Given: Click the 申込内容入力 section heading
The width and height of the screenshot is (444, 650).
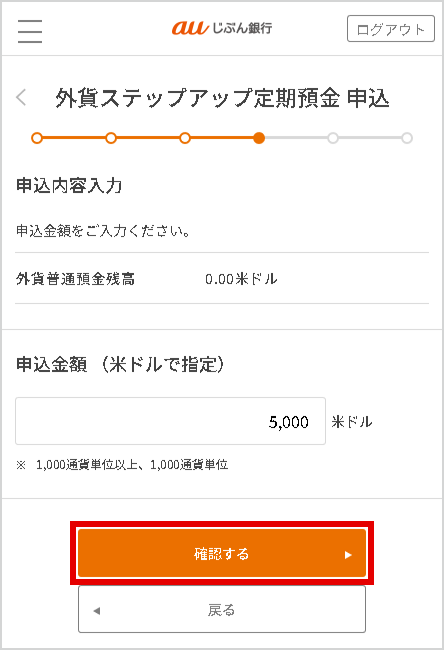Looking at the screenshot, I should coord(69,185).
